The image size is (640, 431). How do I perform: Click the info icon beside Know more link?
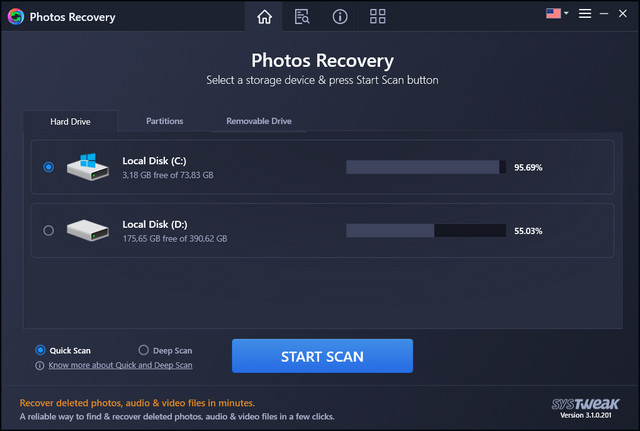click(40, 365)
